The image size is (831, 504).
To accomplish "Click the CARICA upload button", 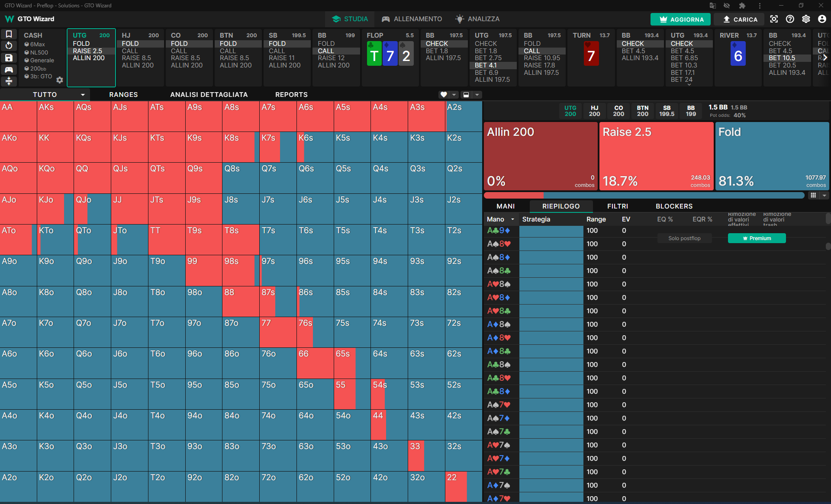I will coord(740,19).
